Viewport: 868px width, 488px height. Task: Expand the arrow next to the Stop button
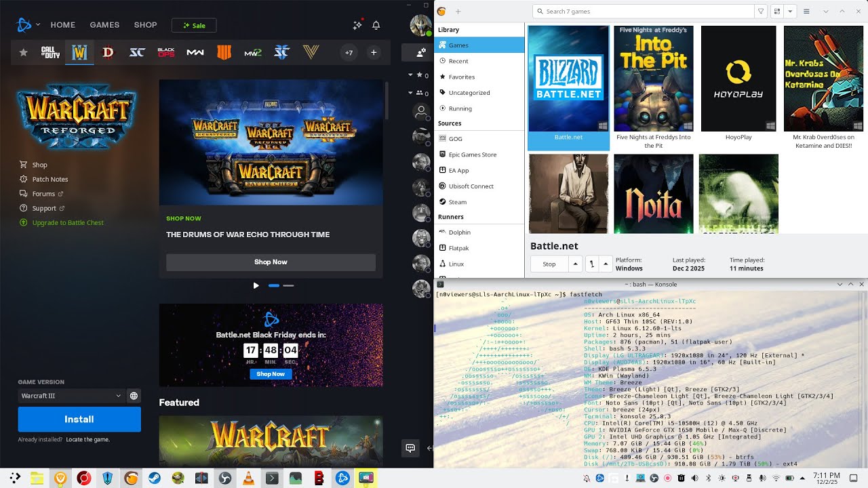[576, 264]
